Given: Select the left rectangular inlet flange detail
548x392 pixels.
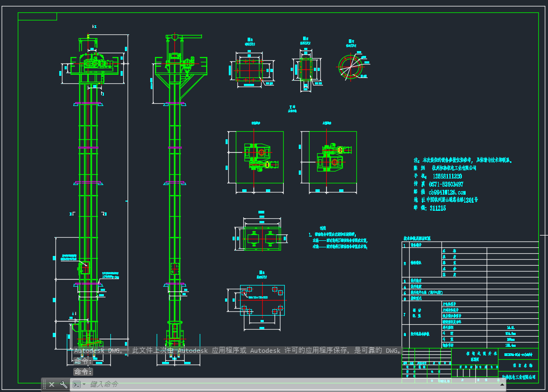Looking at the screenshot, I should coord(249,69).
